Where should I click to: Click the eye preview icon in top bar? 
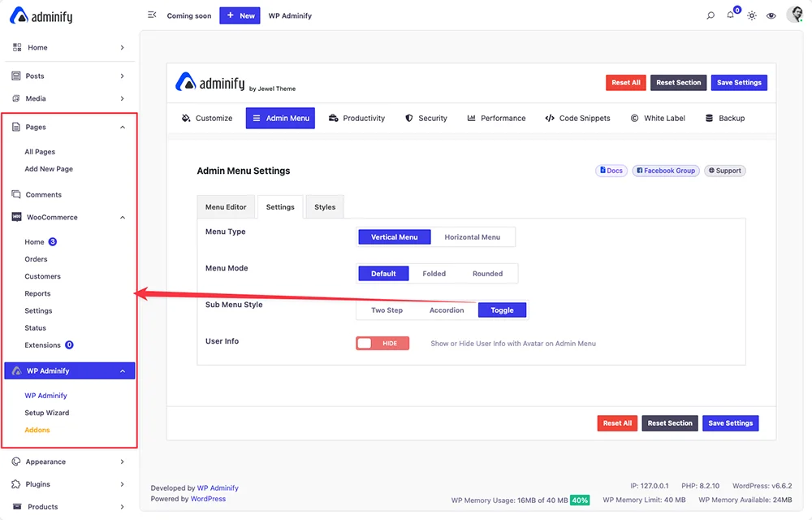point(771,15)
